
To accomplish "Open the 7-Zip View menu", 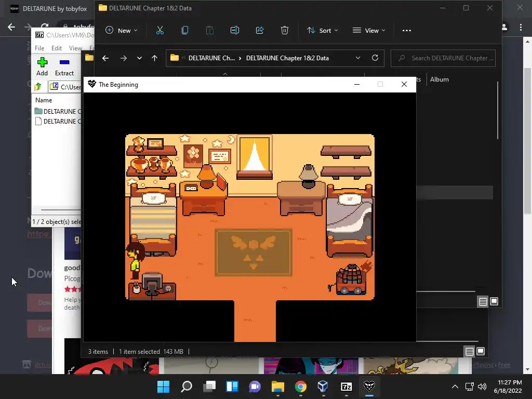I will (75, 48).
